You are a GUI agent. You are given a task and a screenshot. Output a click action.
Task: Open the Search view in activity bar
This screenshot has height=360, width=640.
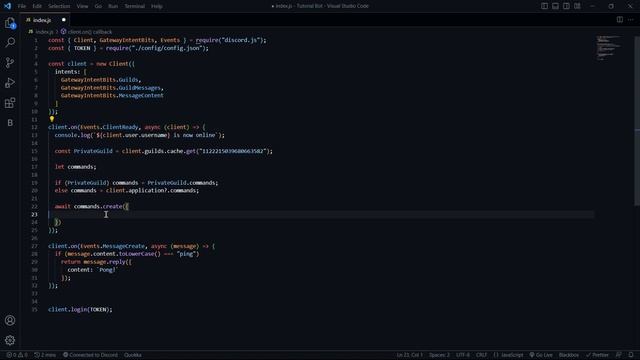[x=10, y=42]
